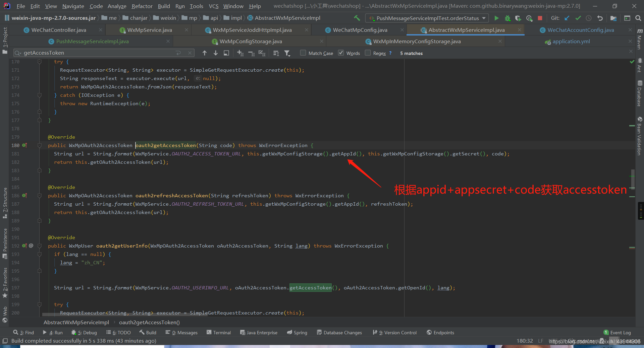Image resolution: width=644 pixels, height=348 pixels.
Task: Jump to previous search occurrence arrow
Action: [205, 53]
